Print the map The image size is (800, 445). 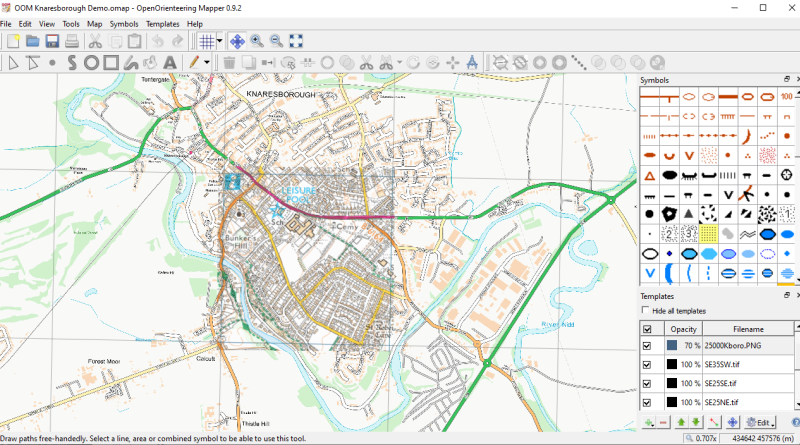click(x=72, y=41)
